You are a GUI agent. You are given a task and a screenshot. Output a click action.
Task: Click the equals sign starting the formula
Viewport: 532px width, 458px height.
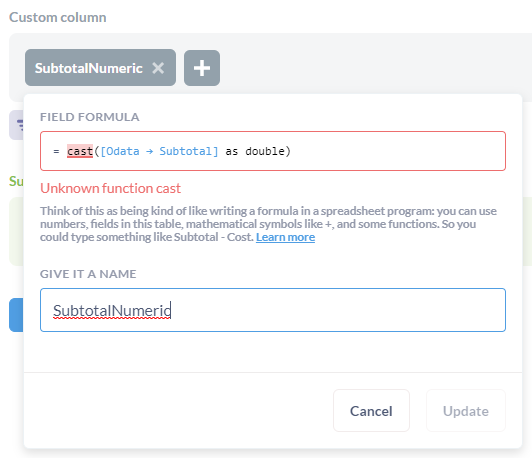[56, 151]
